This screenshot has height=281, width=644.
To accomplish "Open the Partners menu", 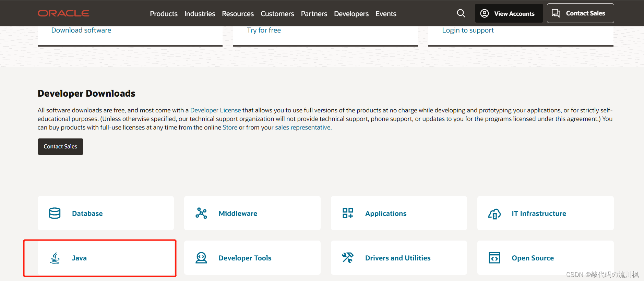I will tap(314, 14).
